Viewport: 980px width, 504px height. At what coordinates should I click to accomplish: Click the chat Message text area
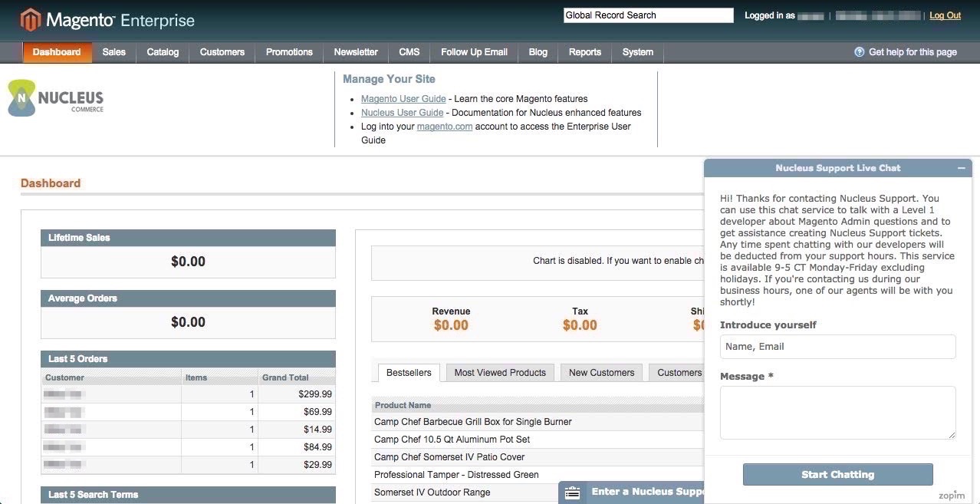[x=837, y=413]
